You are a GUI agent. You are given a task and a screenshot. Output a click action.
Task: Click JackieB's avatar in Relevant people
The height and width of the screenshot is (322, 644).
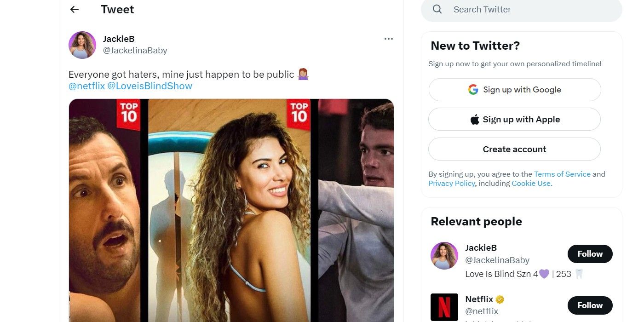click(x=444, y=256)
